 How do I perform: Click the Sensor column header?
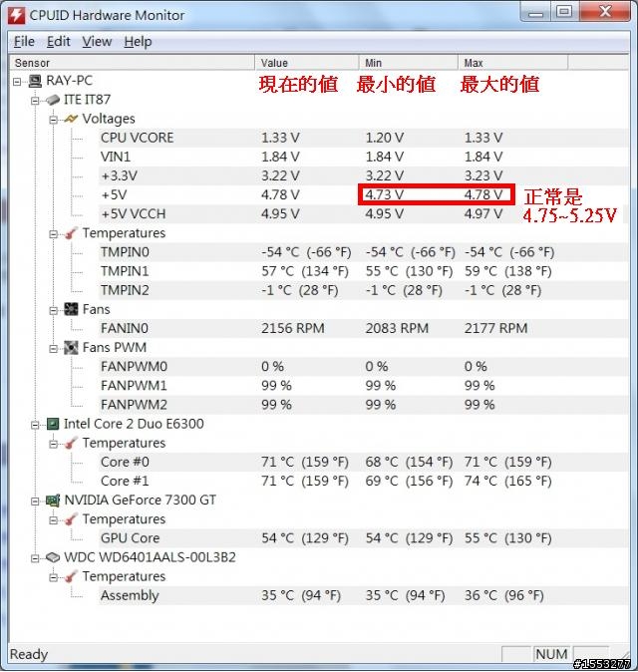132,63
